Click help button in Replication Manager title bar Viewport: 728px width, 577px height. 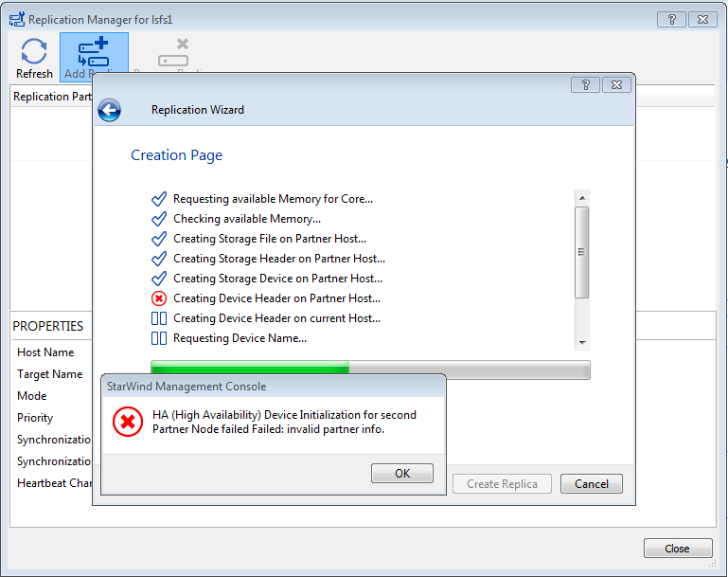(671, 20)
